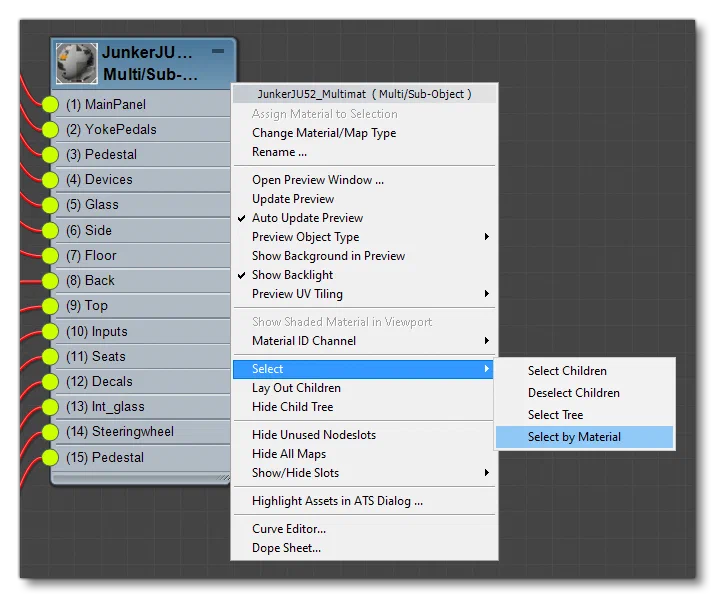Click the JunkerJU52_Multimat menu header
Image resolution: width=715 pixels, height=598 pixels.
coord(364,94)
